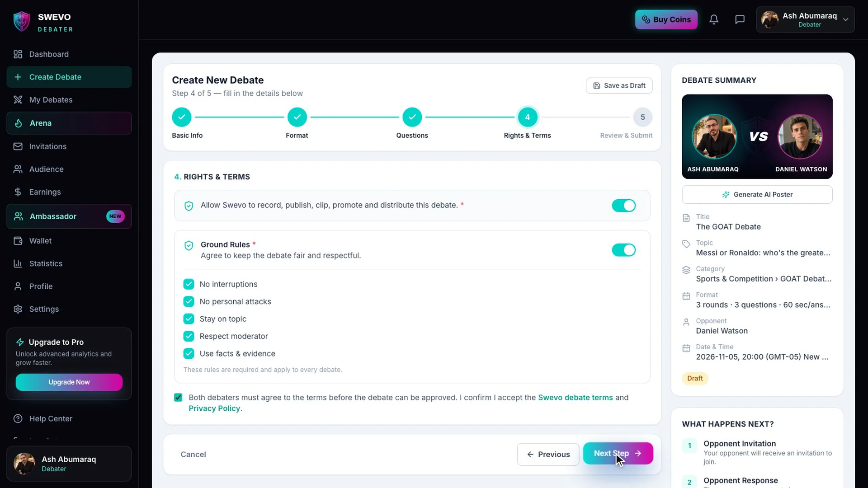This screenshot has height=488, width=868.
Task: Click the Next Step button
Action: pyautogui.click(x=618, y=453)
